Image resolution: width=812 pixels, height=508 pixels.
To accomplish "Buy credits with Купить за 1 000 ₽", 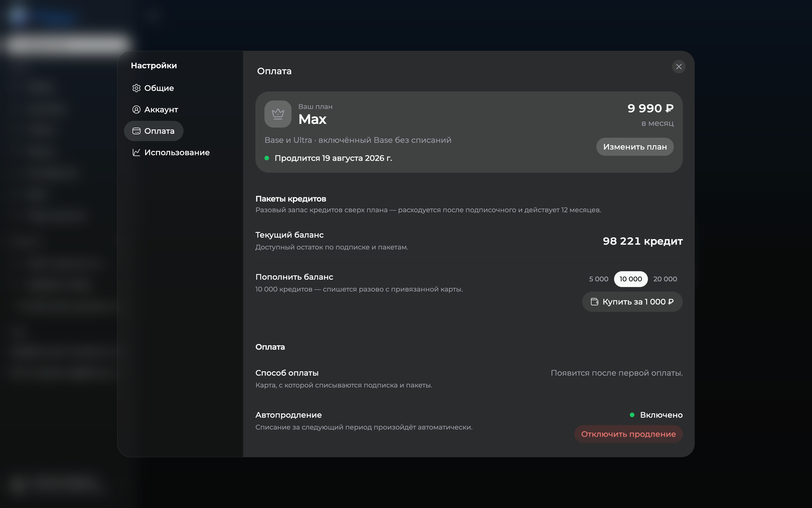I will point(632,302).
